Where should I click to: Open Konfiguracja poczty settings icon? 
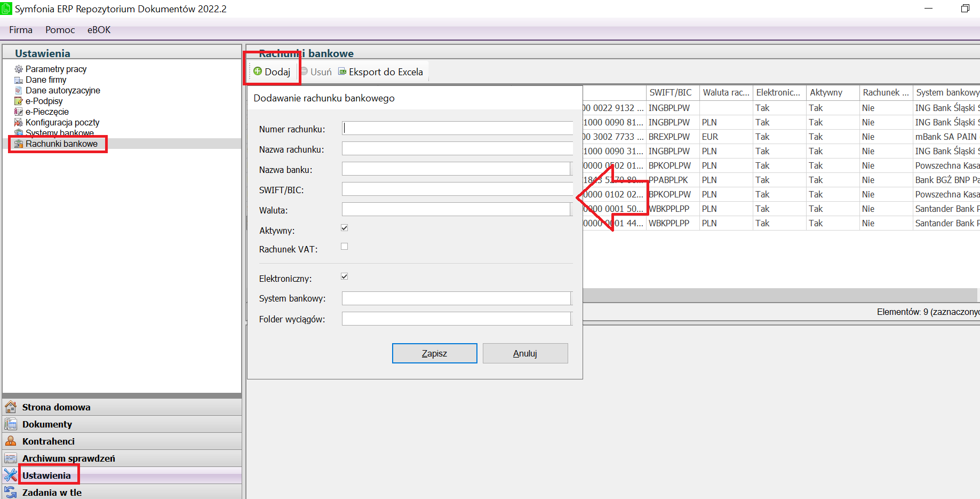(19, 122)
